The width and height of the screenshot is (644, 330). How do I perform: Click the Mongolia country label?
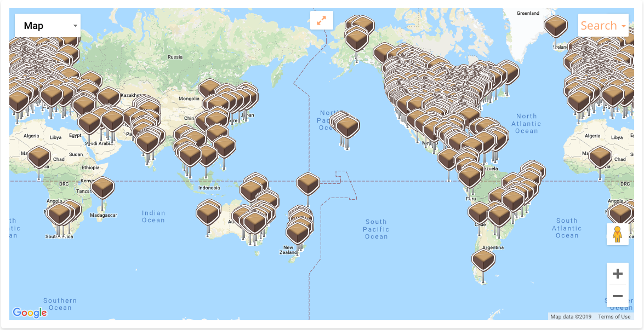[x=189, y=99]
